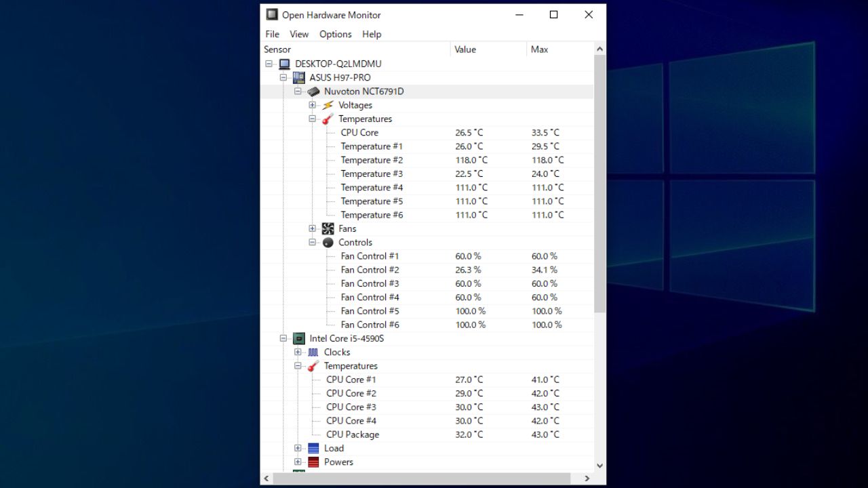
Task: Open the Options menu
Action: (336, 34)
